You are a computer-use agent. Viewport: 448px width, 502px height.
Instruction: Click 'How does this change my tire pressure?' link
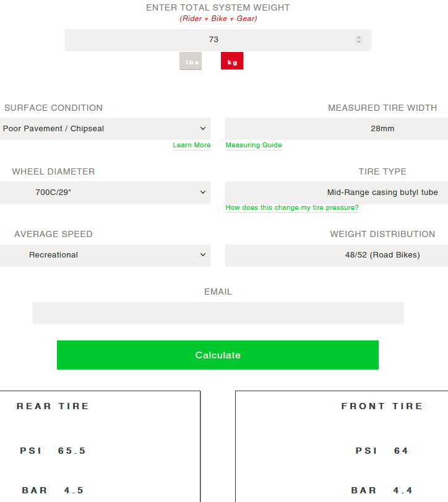tap(292, 208)
